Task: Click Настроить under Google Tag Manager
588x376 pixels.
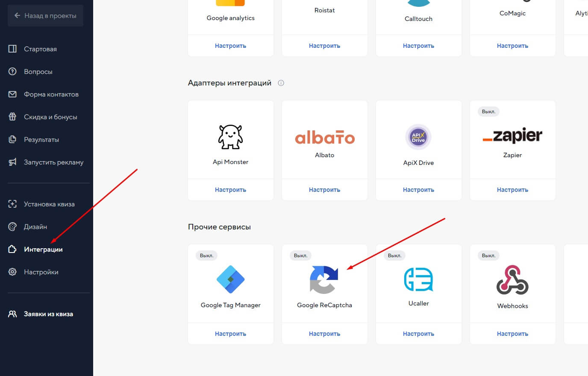Action: pos(230,334)
